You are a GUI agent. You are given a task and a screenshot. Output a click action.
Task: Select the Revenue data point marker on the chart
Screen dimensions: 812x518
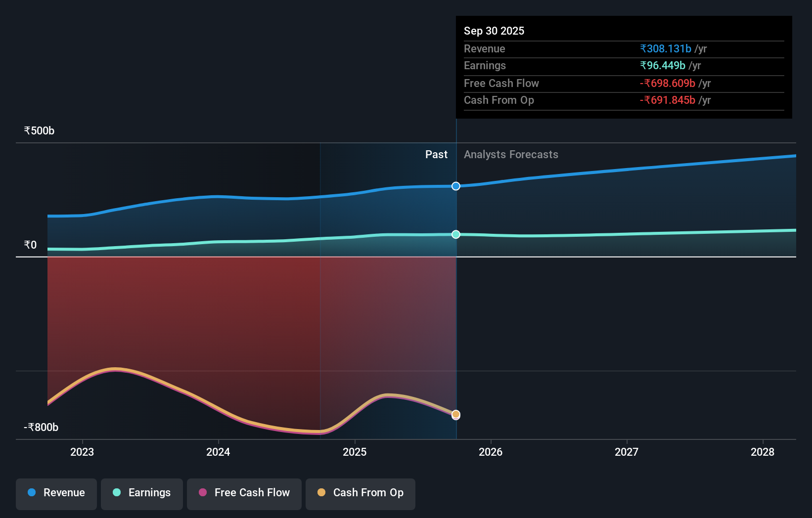455,186
